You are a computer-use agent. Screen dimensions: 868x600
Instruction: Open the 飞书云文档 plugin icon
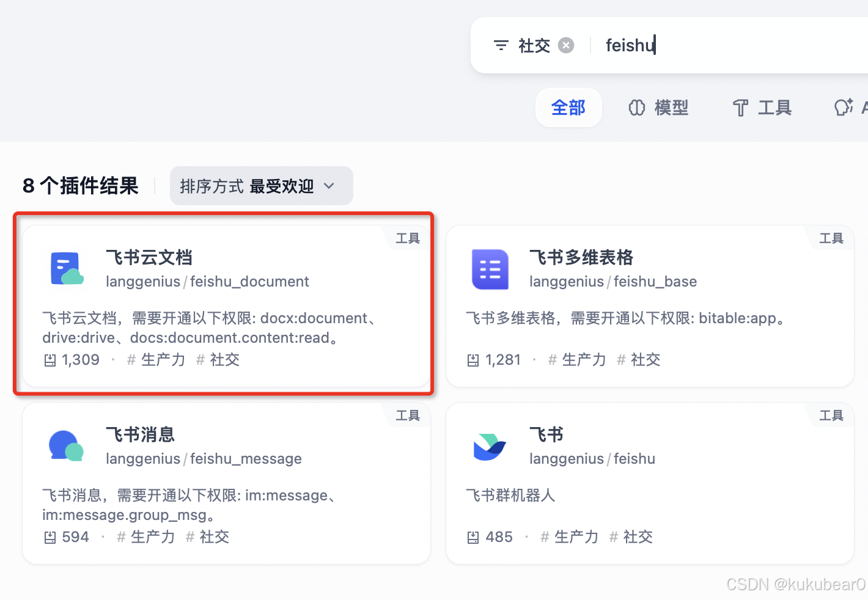pyautogui.click(x=67, y=269)
